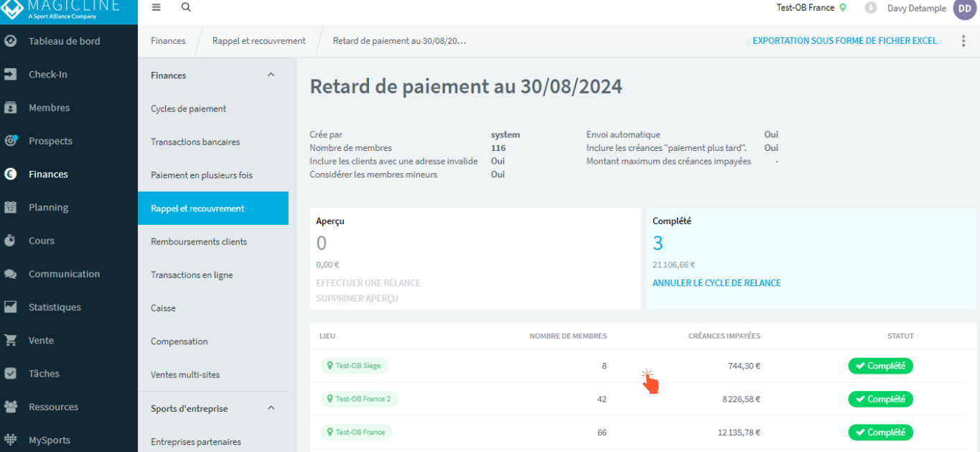Click the Check-In door icon
Viewport: 980px width, 452px height.
point(11,74)
